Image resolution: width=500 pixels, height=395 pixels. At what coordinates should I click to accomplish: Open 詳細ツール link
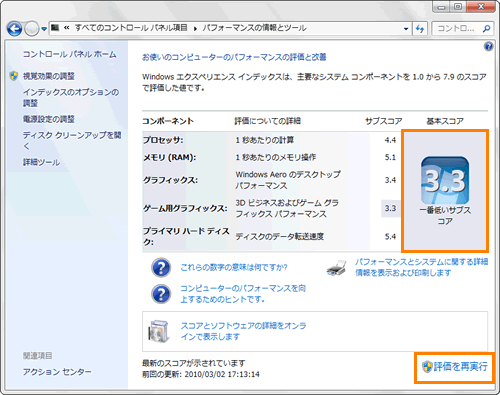[41, 162]
